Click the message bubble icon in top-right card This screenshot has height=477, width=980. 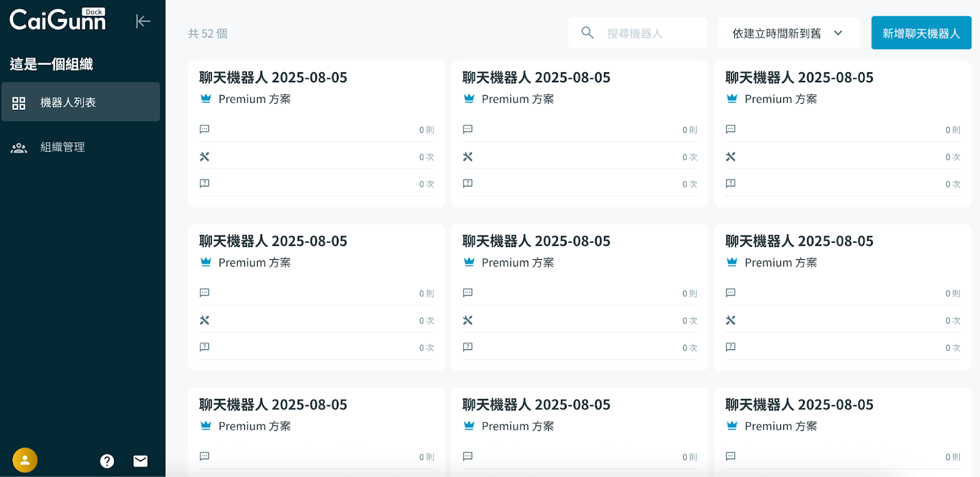click(731, 129)
